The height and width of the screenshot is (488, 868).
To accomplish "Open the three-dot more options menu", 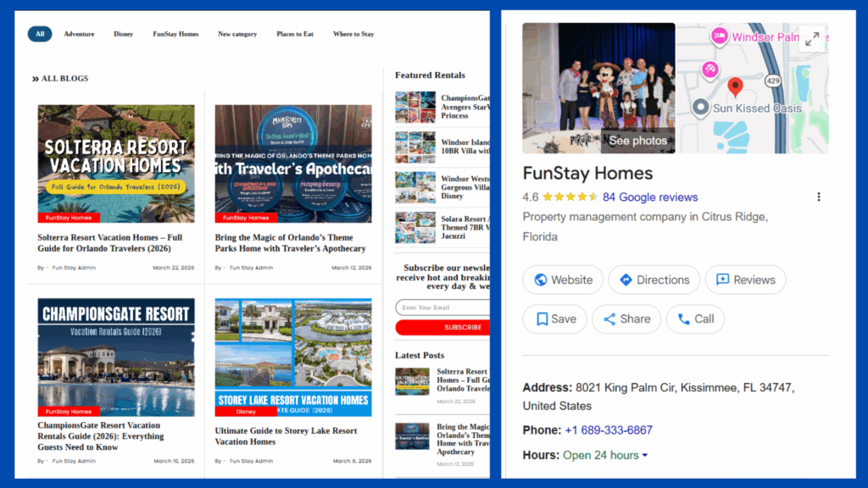I will [x=818, y=197].
